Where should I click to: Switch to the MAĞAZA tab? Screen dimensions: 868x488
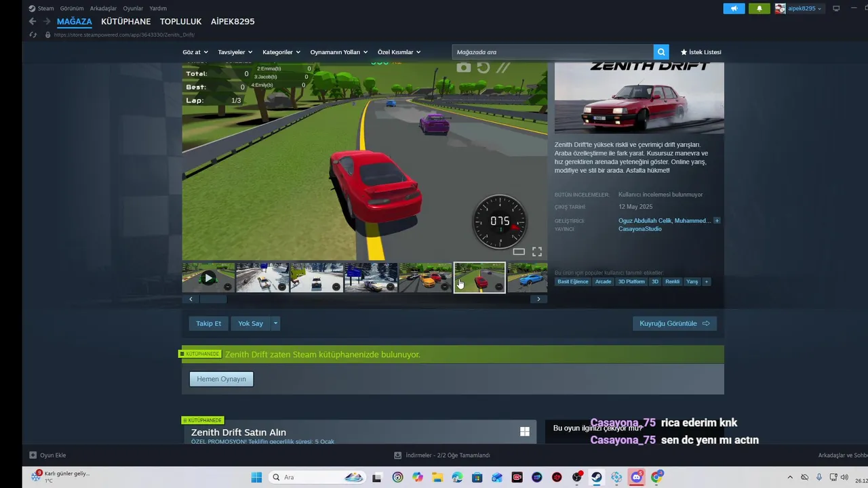75,22
